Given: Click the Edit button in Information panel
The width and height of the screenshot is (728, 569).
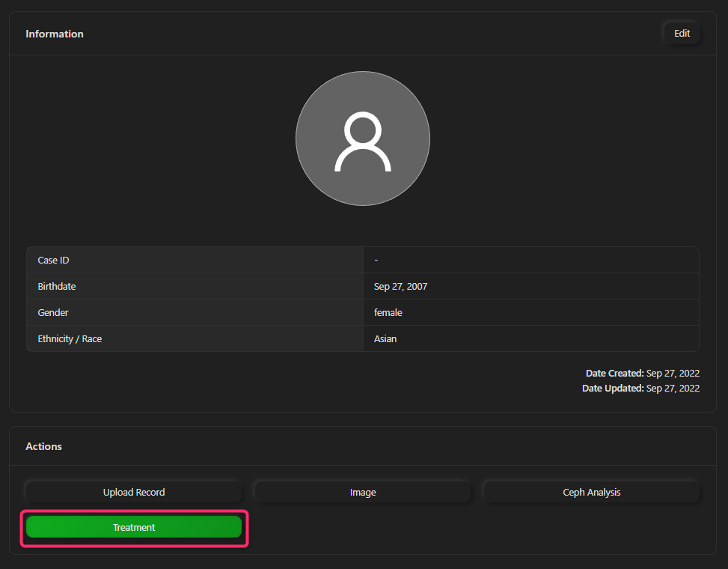Looking at the screenshot, I should point(682,34).
